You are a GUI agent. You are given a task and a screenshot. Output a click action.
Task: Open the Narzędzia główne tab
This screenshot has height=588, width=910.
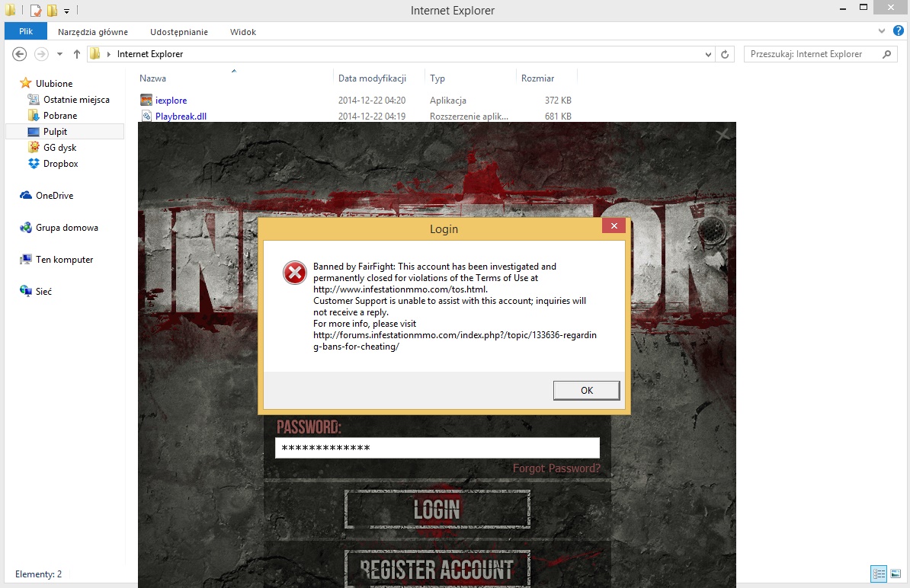click(93, 32)
